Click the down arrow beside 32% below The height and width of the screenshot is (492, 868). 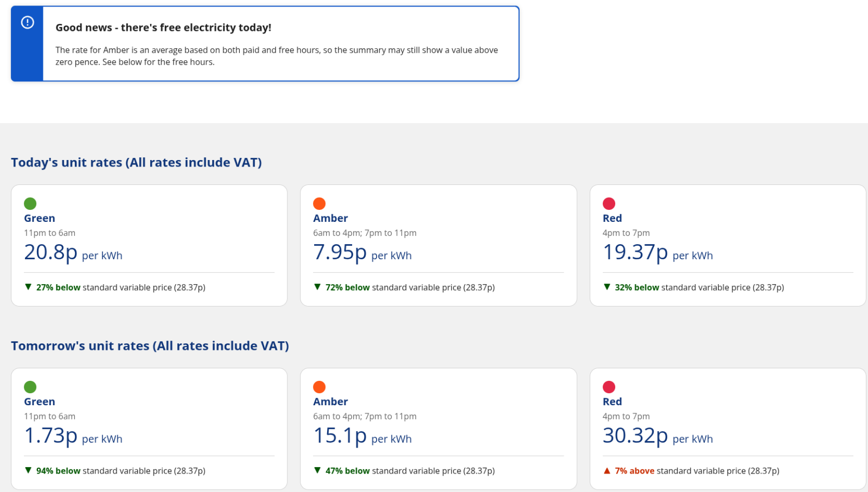tap(607, 287)
